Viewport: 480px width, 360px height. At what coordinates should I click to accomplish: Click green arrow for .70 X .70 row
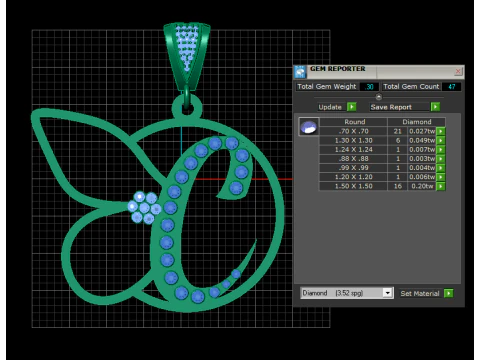441,131
